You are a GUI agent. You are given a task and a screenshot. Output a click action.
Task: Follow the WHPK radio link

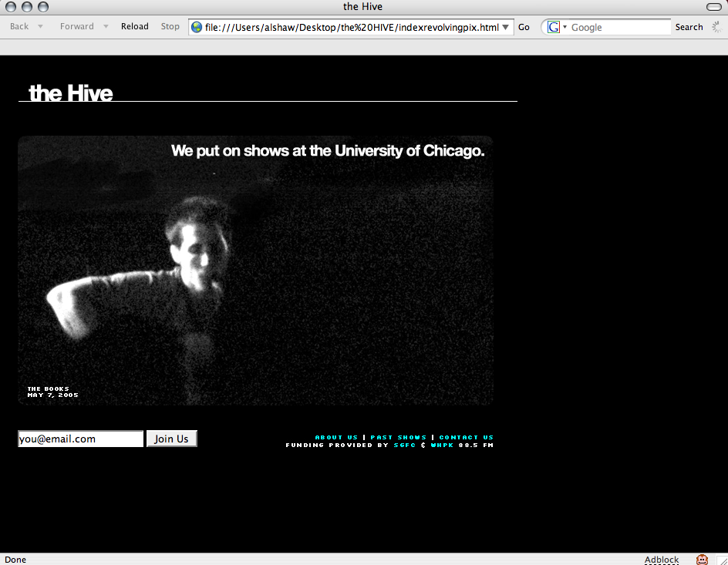click(x=442, y=445)
